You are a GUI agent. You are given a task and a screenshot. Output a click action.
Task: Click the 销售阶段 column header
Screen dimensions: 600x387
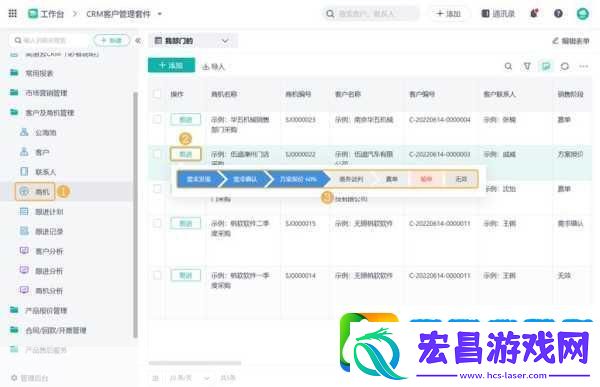tap(570, 94)
